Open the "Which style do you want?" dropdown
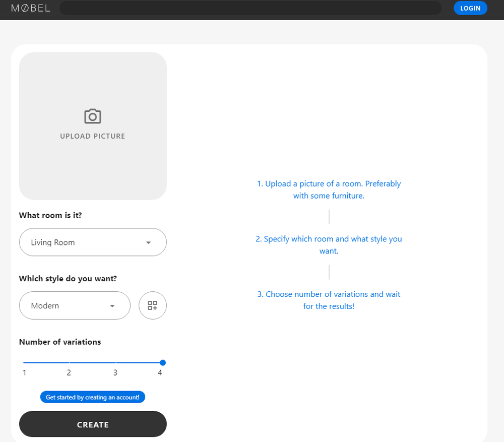This screenshot has width=504, height=442. 75,305
